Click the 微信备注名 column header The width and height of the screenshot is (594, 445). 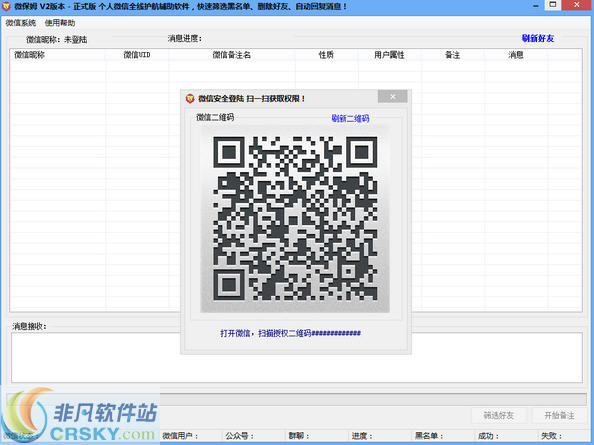click(x=231, y=55)
